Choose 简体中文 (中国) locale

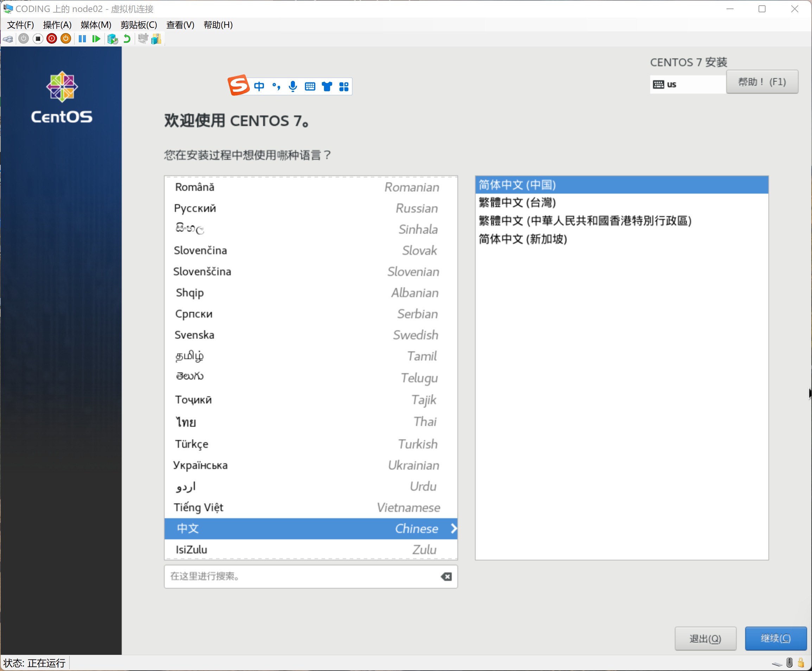click(x=622, y=185)
